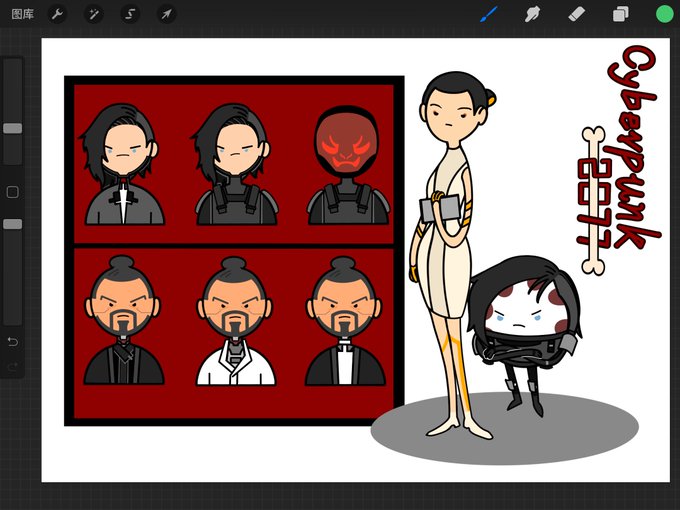
Task: Click the brush opacity slider handle
Action: 13,224
